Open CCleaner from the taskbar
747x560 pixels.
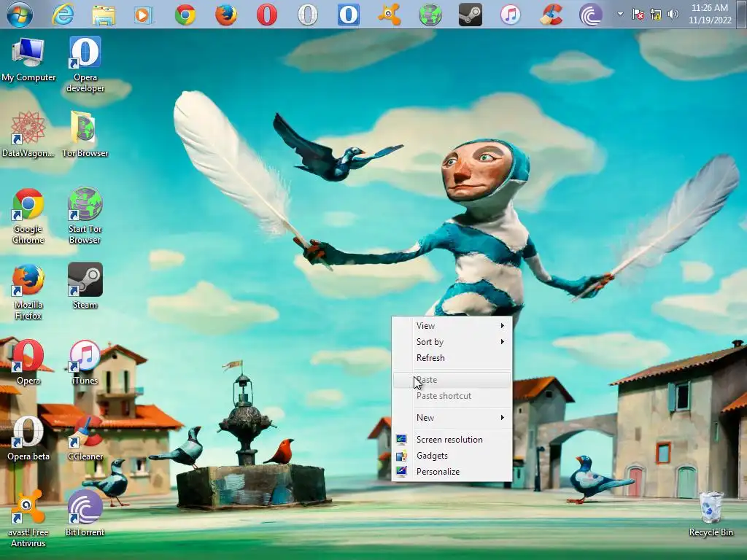tap(551, 15)
